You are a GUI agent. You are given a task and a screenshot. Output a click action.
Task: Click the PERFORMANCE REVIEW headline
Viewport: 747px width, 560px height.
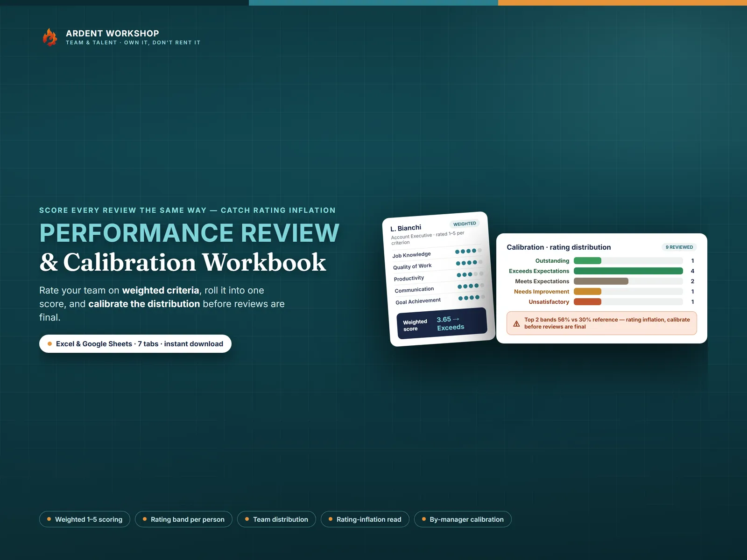[190, 233]
